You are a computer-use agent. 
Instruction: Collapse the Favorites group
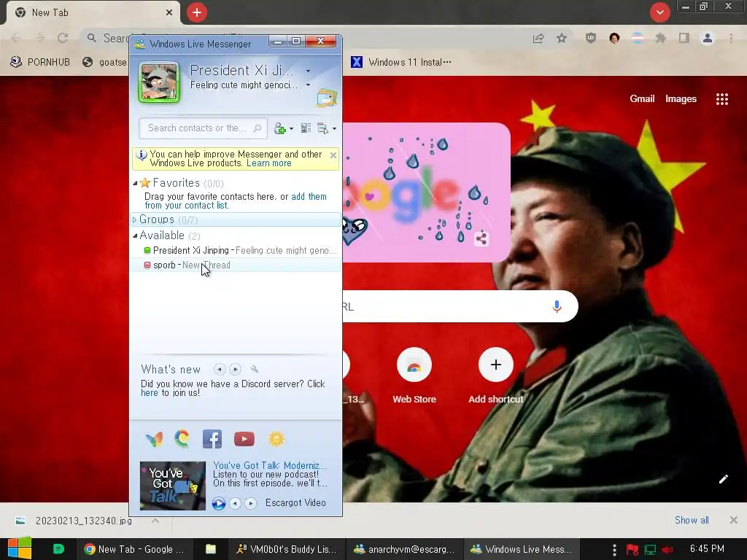point(135,183)
